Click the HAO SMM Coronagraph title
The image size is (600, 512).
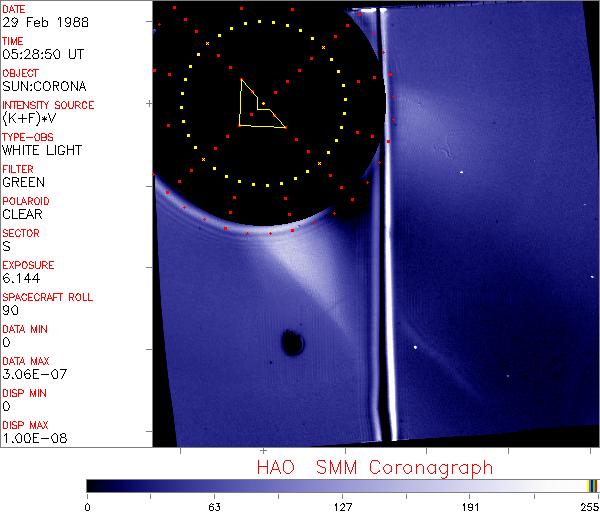pyautogui.click(x=374, y=467)
